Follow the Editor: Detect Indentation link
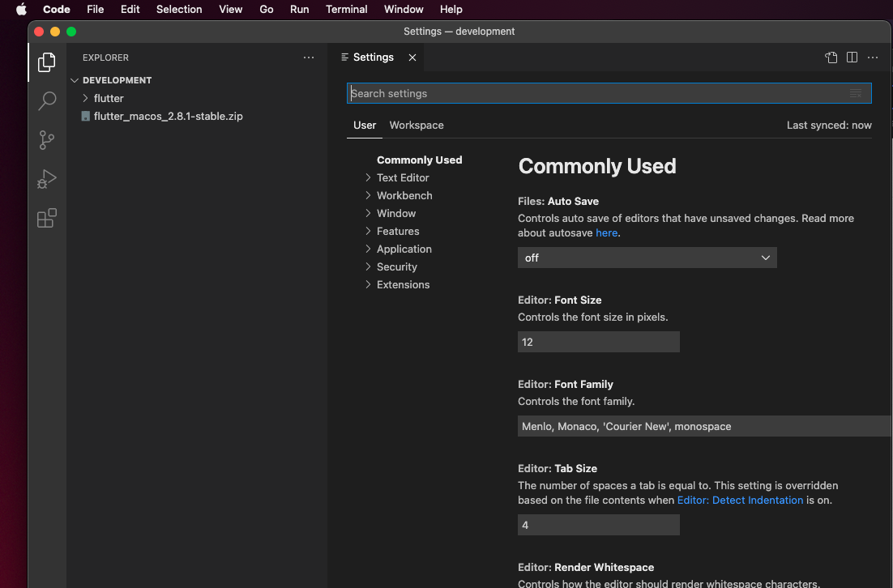 click(740, 501)
